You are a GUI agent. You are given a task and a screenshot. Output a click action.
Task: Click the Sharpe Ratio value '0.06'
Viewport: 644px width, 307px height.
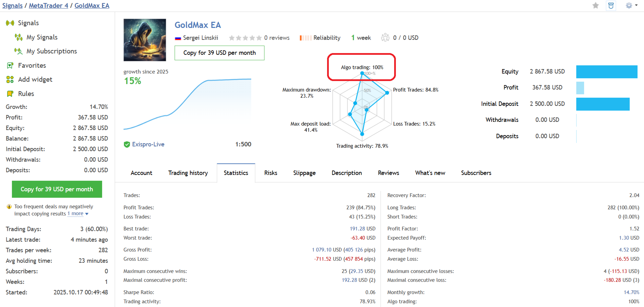tap(370, 292)
